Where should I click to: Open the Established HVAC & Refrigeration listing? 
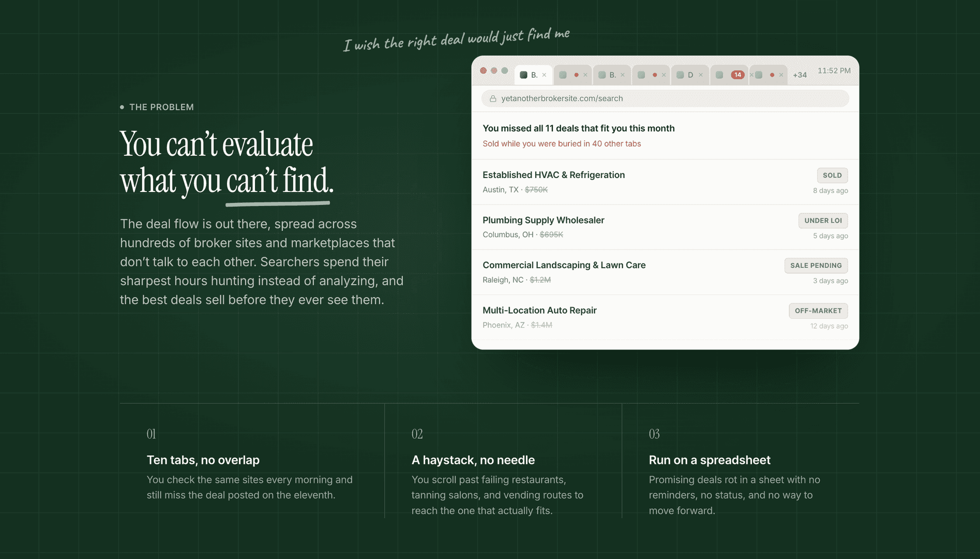[x=665, y=182]
